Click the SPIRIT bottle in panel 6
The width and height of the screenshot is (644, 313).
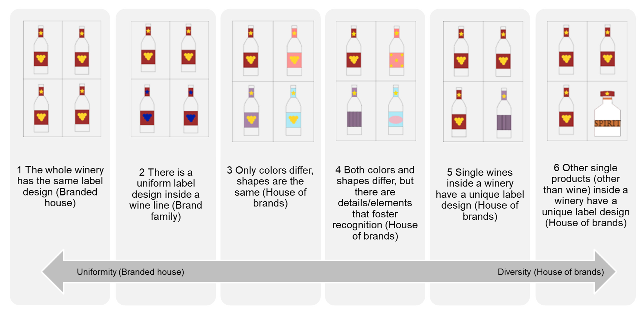tap(607, 115)
